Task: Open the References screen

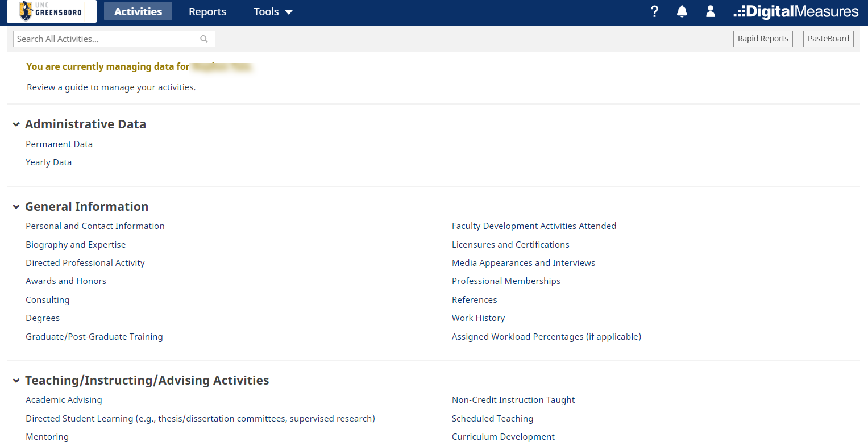Action: coord(475,300)
